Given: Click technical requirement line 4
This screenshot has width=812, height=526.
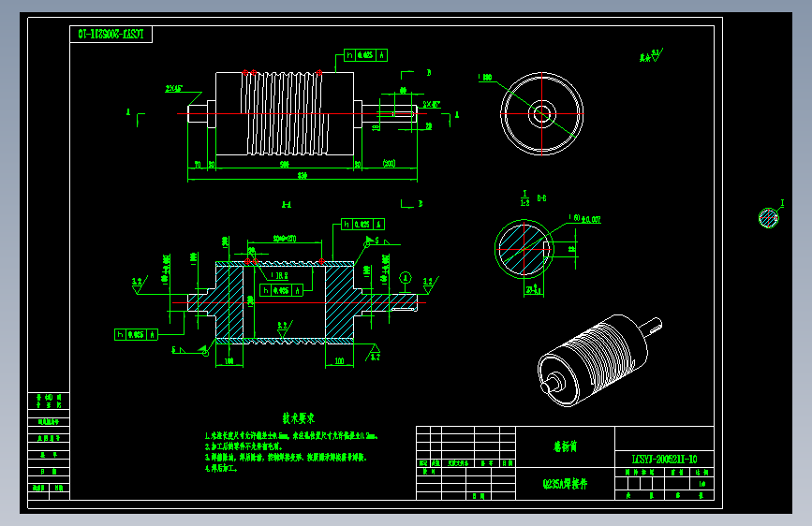Looking at the screenshot, I should pos(221,468).
